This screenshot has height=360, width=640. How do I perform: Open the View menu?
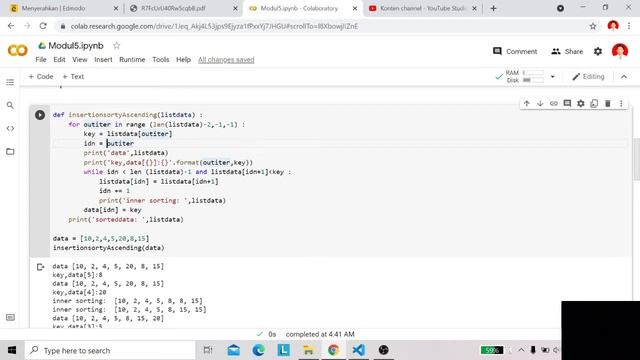[80, 60]
